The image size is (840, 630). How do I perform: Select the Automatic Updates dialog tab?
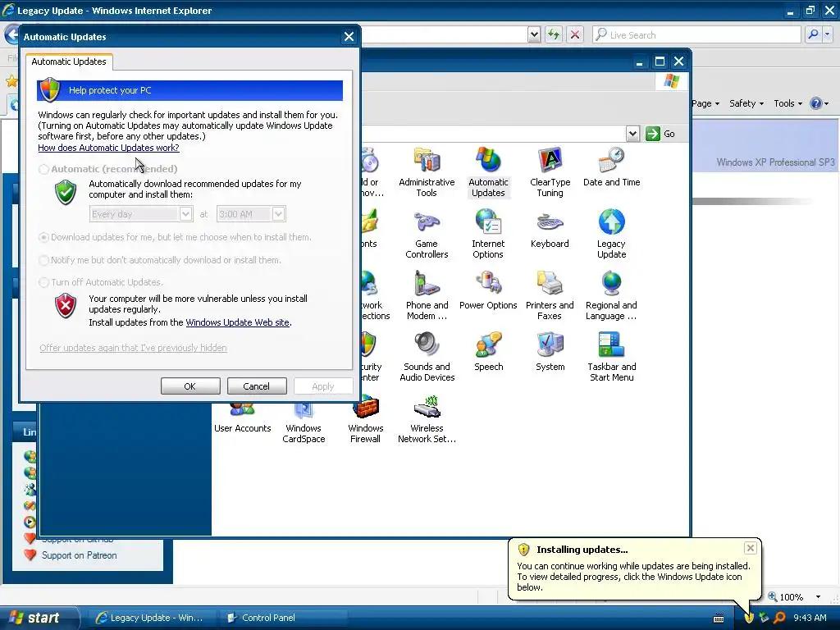pos(69,62)
